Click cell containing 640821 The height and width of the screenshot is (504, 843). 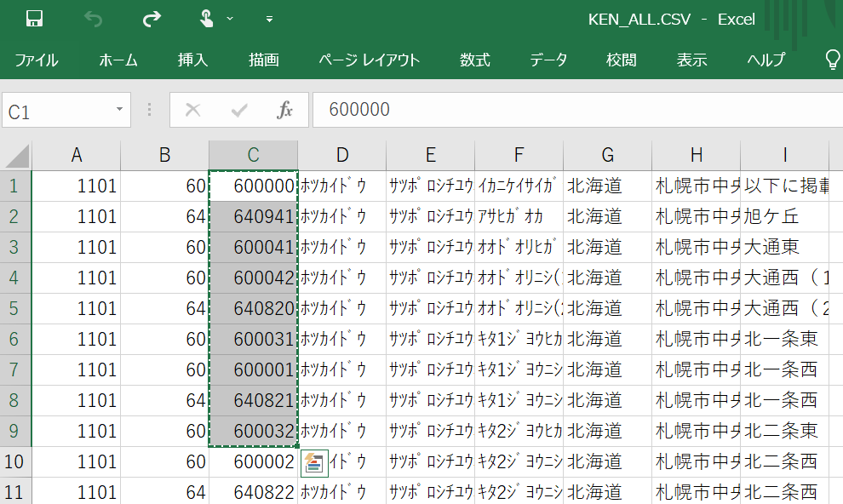coord(253,400)
